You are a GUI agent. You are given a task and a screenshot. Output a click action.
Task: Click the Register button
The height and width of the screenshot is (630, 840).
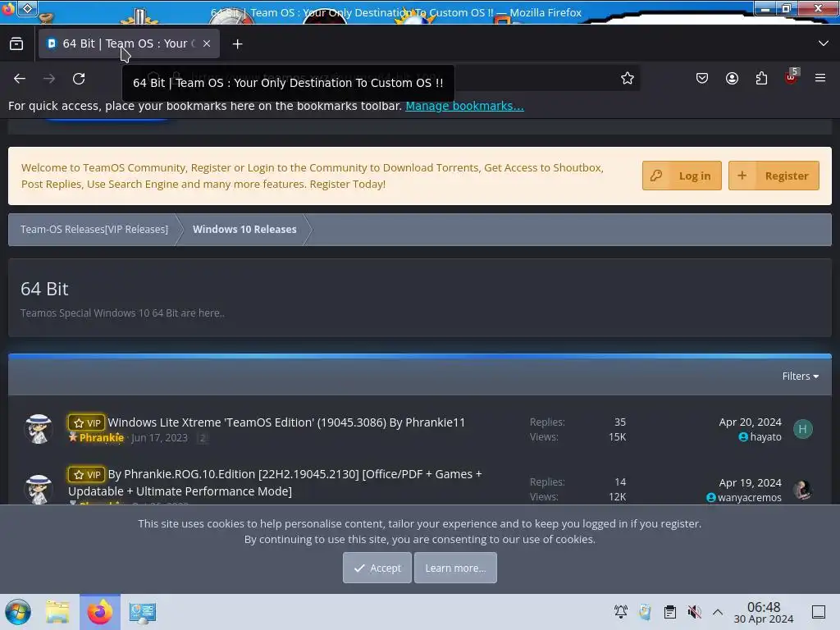tap(774, 176)
